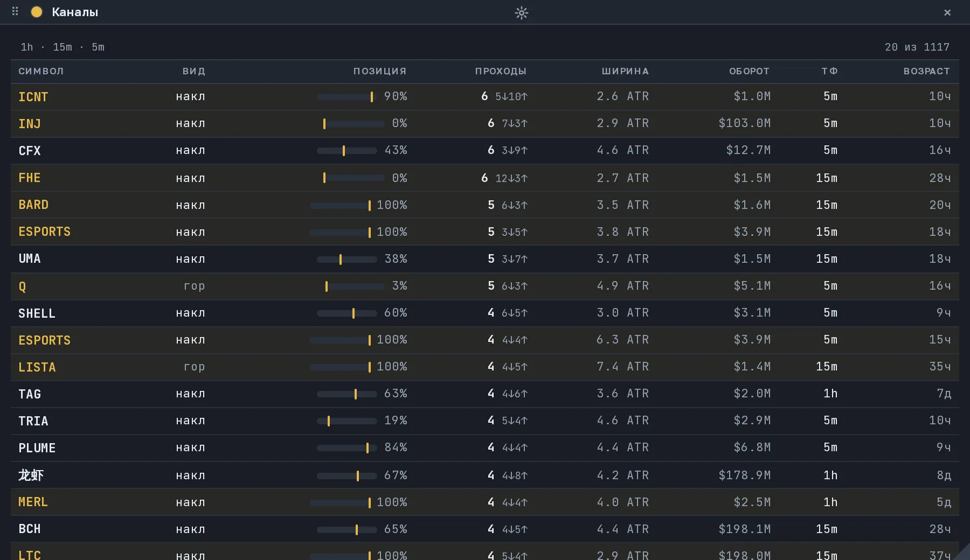Screen dimensions: 970x560
Task: Click the $103.0M turnover value for INJ
Action: tap(744, 123)
